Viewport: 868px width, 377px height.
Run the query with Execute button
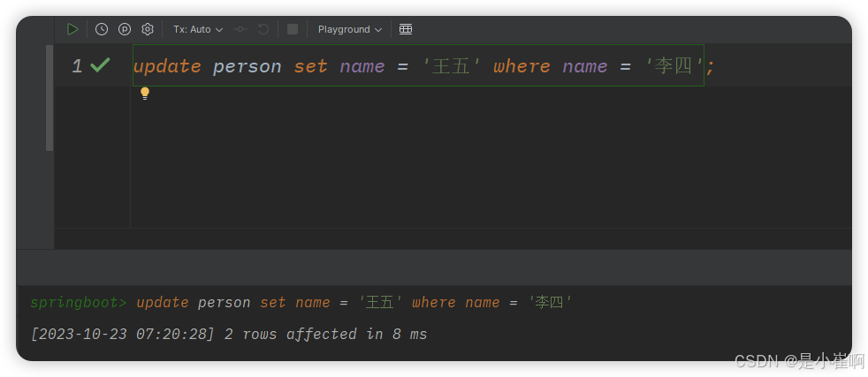pyautogui.click(x=72, y=29)
